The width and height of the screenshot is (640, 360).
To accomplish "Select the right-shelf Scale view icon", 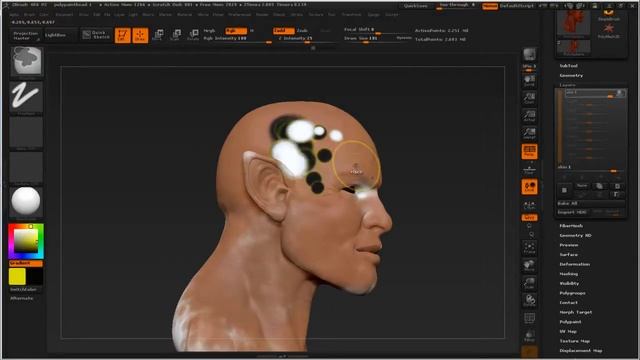I will pos(529,283).
